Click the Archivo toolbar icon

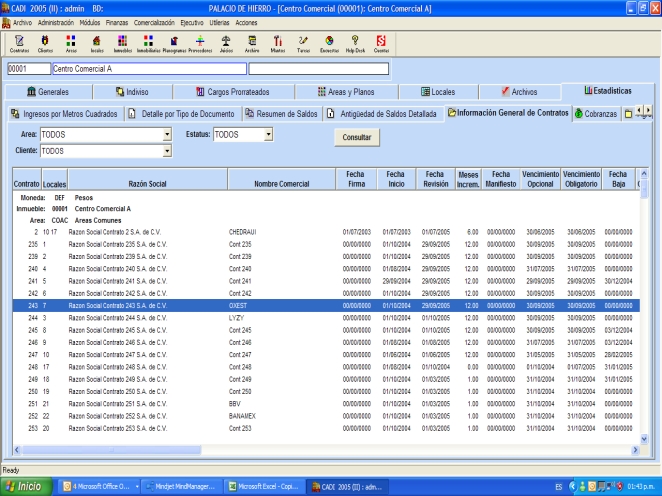click(x=252, y=41)
